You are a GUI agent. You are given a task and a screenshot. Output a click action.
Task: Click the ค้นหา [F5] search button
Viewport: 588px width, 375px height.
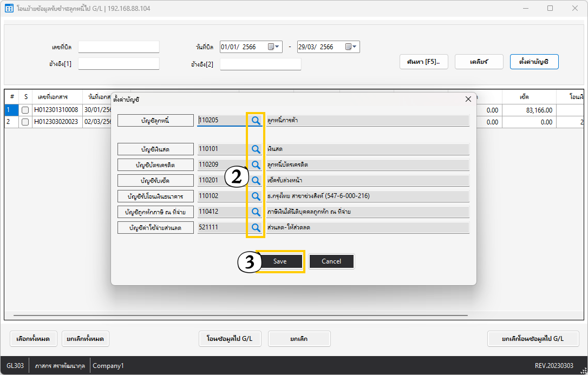[x=423, y=62]
